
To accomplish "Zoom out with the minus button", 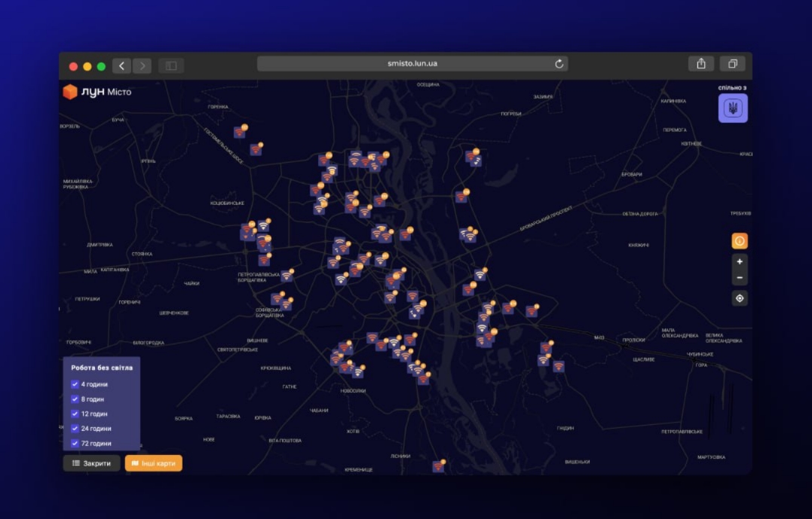I will pos(740,278).
